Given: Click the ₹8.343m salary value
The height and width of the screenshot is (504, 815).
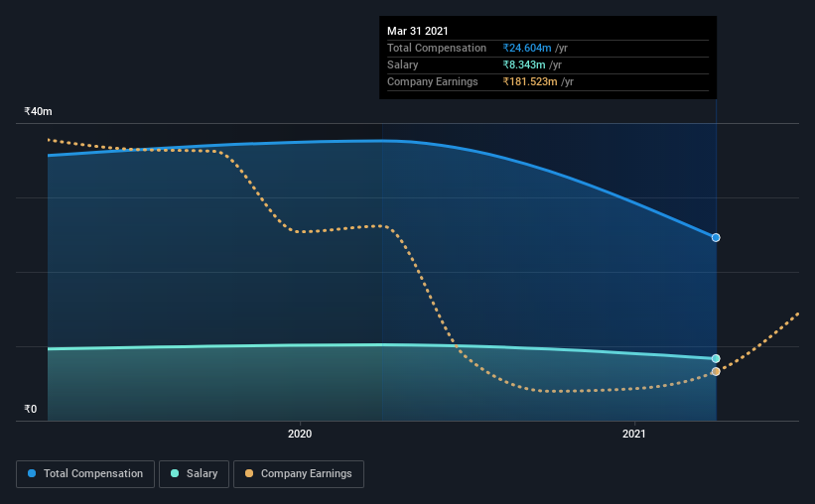Looking at the screenshot, I should tap(524, 64).
